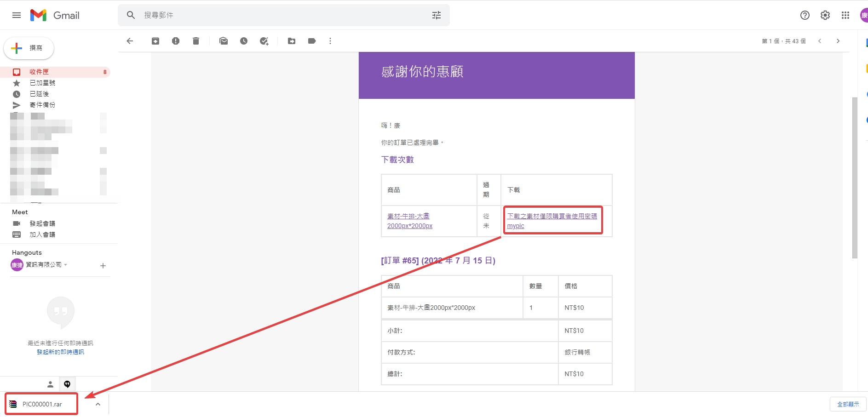Open the Move to folder icon
This screenshot has height=417, width=868.
click(292, 41)
